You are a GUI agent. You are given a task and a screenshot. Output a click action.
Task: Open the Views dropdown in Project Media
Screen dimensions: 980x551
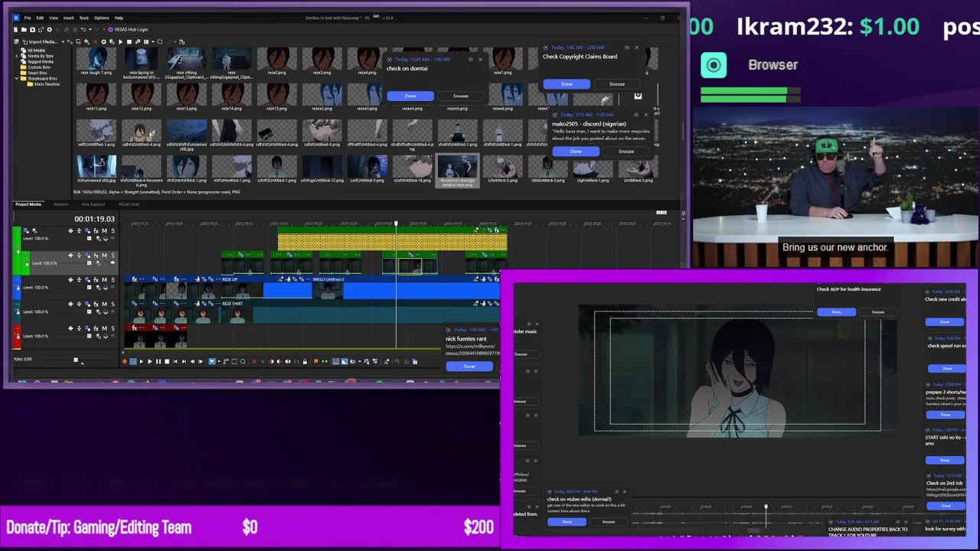point(153,42)
